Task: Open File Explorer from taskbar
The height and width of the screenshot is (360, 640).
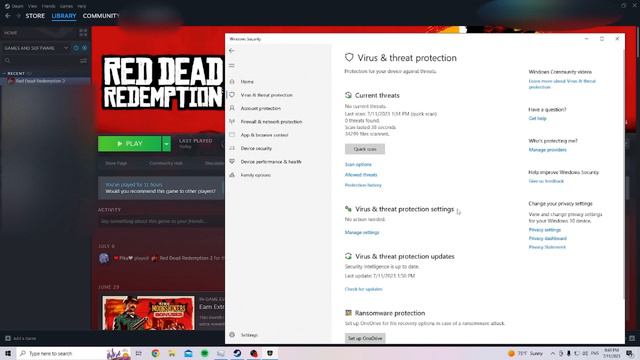Action: [172, 353]
